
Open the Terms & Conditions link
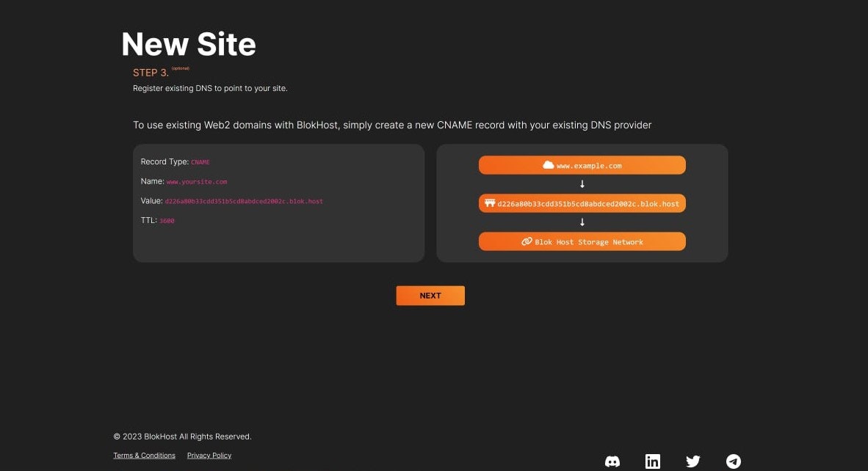(144, 456)
